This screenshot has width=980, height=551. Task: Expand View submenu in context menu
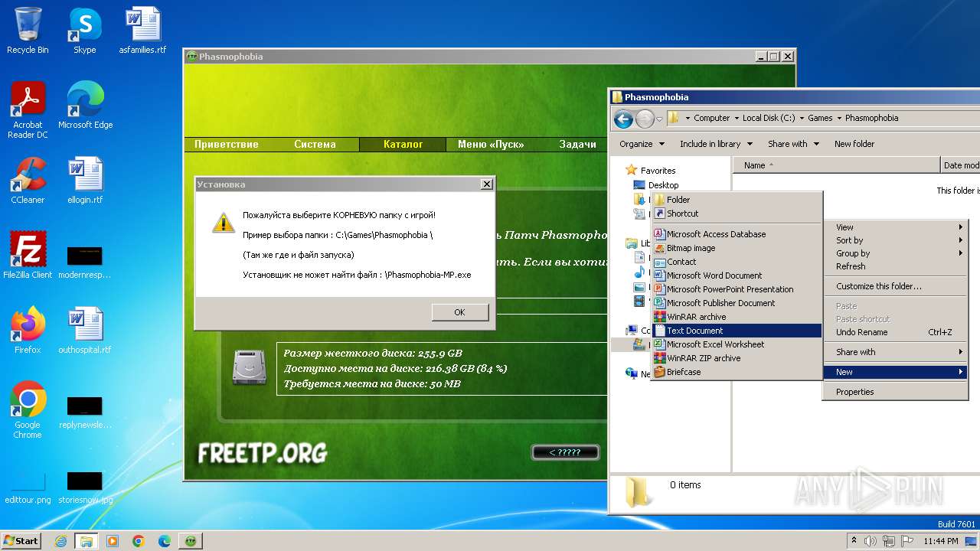(895, 227)
